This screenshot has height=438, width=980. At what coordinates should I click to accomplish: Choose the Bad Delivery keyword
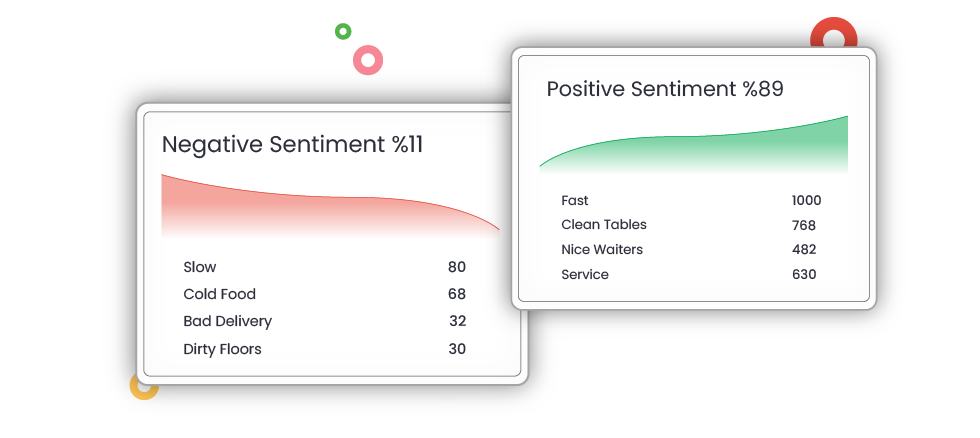pos(227,321)
